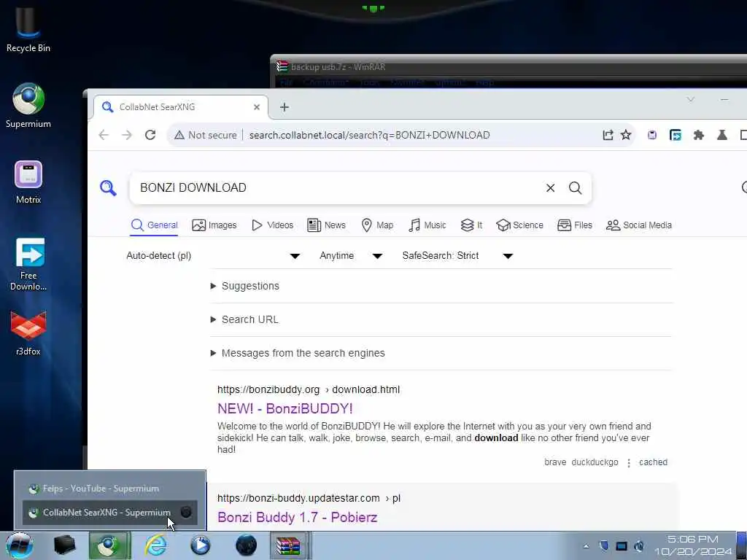Viewport: 747px width, 560px height.
Task: Switch to the It category
Action: pos(471,225)
